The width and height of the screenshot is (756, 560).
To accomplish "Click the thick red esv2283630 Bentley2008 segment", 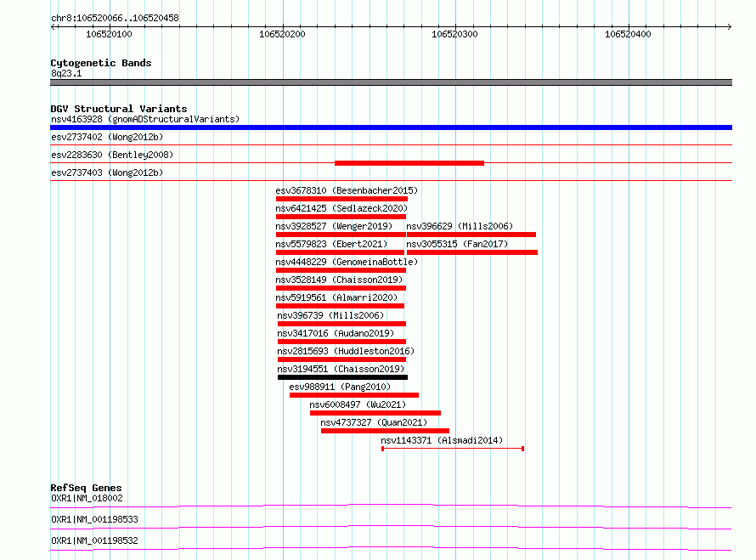I will [409, 163].
